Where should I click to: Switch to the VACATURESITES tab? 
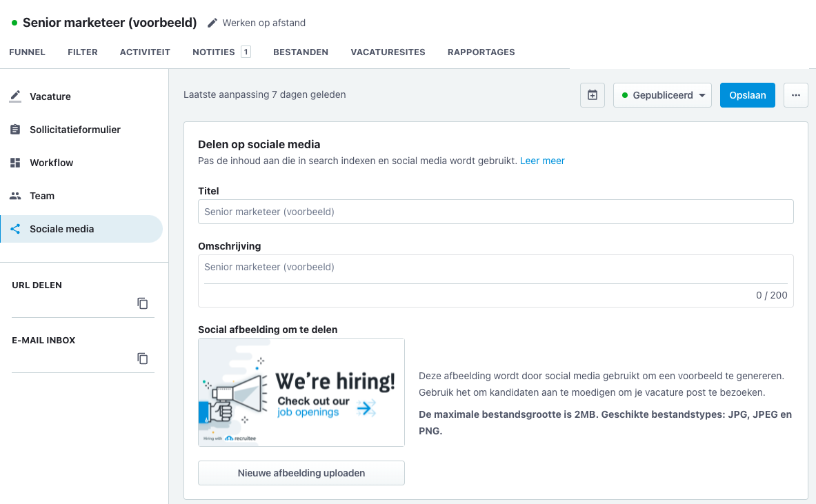388,52
